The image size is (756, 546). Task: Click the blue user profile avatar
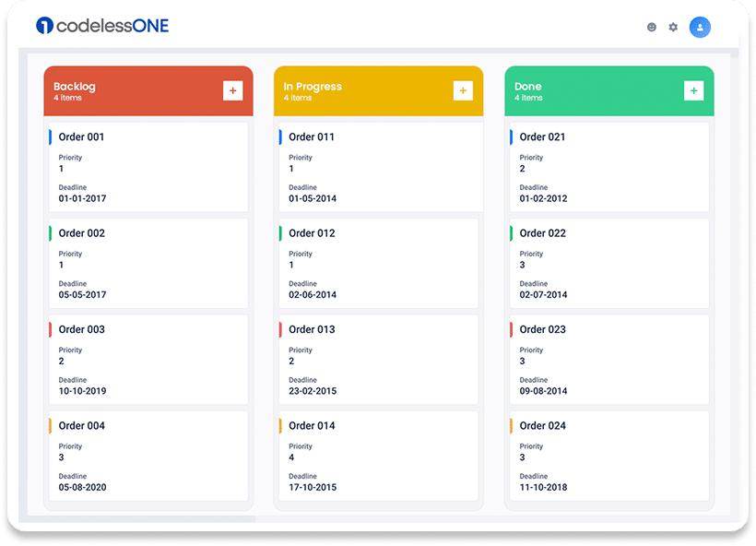(700, 28)
